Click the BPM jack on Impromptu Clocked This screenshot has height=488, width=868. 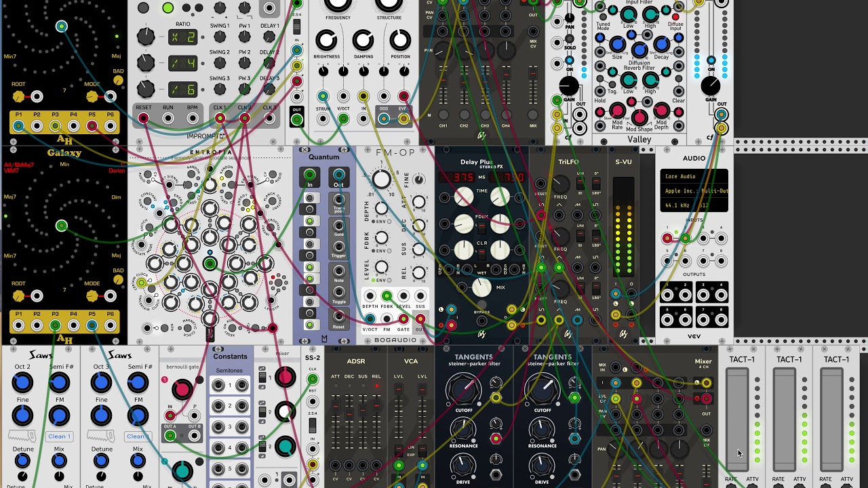(x=193, y=119)
